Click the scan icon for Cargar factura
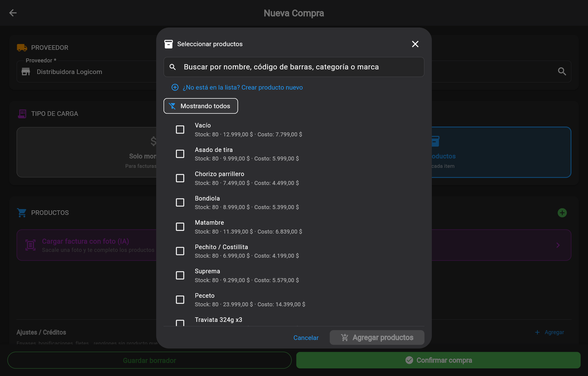 click(30, 245)
